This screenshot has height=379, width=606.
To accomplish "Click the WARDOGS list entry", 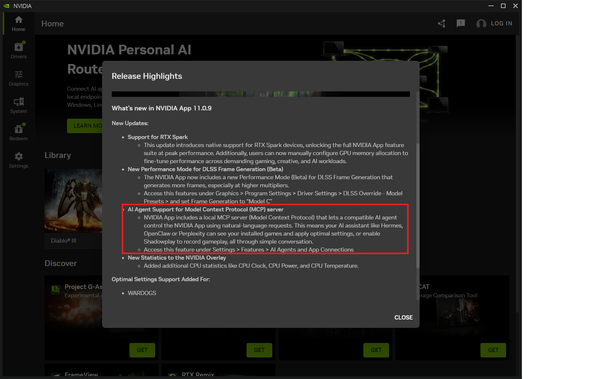I will tap(142, 293).
